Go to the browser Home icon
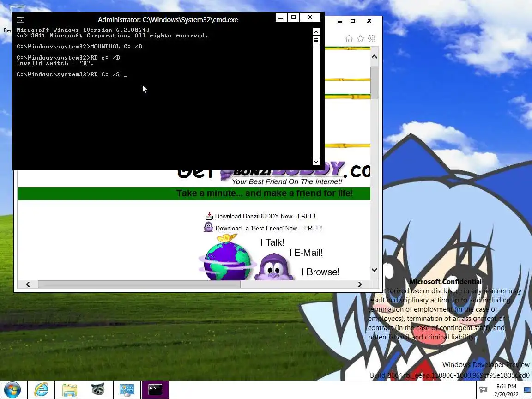The image size is (532, 399). tap(349, 39)
